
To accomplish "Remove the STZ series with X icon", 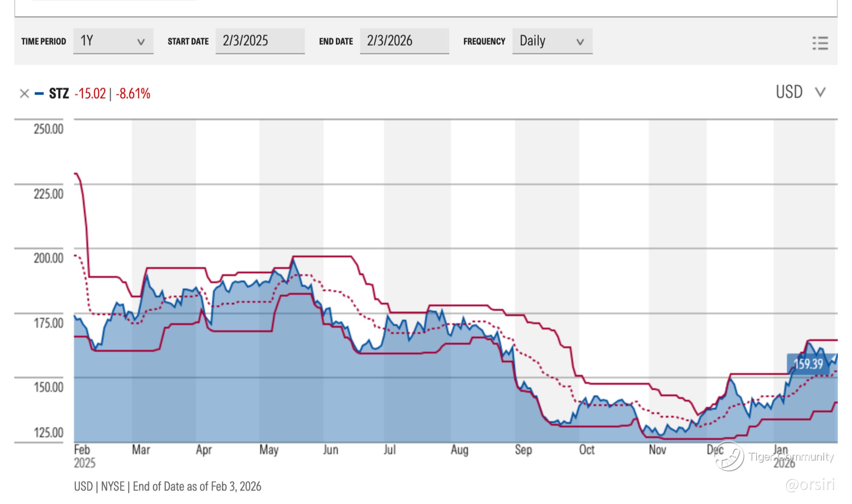I will click(24, 94).
